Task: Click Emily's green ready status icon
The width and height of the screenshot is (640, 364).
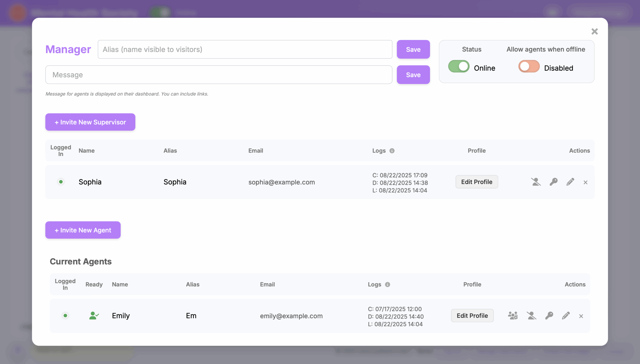Action: (94, 315)
